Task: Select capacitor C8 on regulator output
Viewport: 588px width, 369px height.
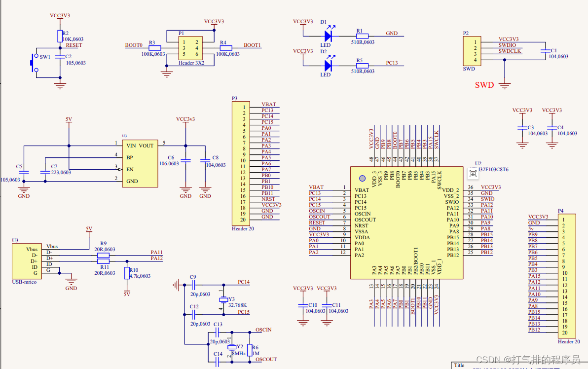Action: 205,160
